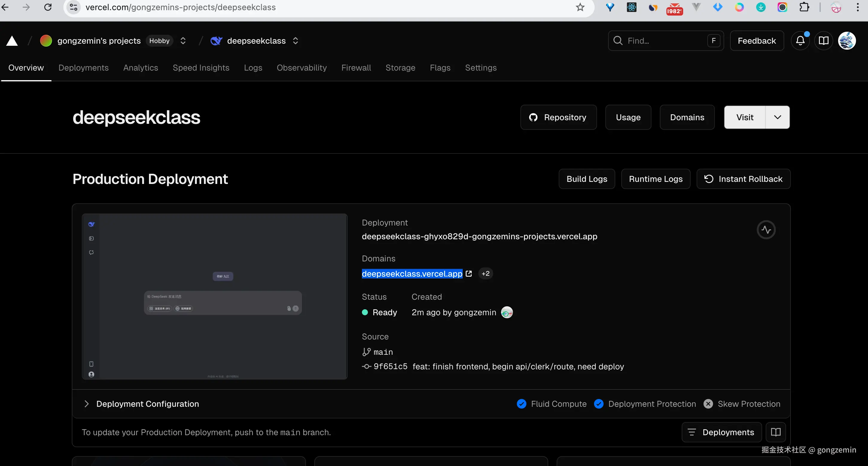Click the Skew Protection status indicator
Viewport: 868px width, 466px height.
pyautogui.click(x=742, y=404)
